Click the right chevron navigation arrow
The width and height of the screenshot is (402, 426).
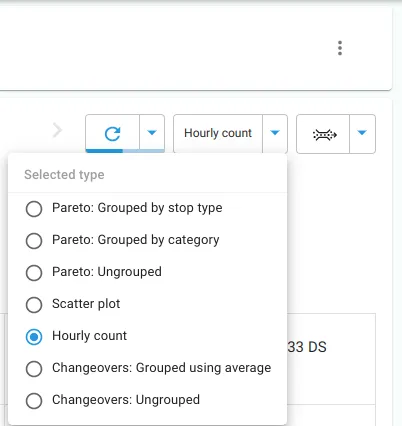(58, 130)
